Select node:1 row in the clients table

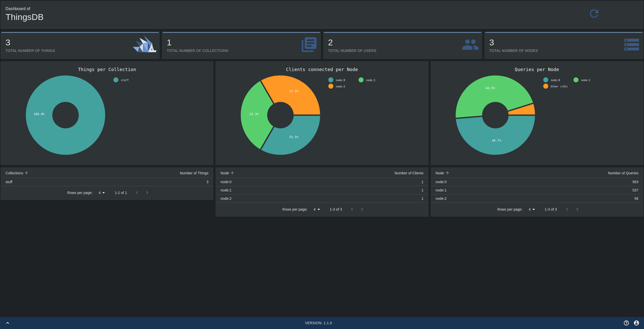click(322, 190)
